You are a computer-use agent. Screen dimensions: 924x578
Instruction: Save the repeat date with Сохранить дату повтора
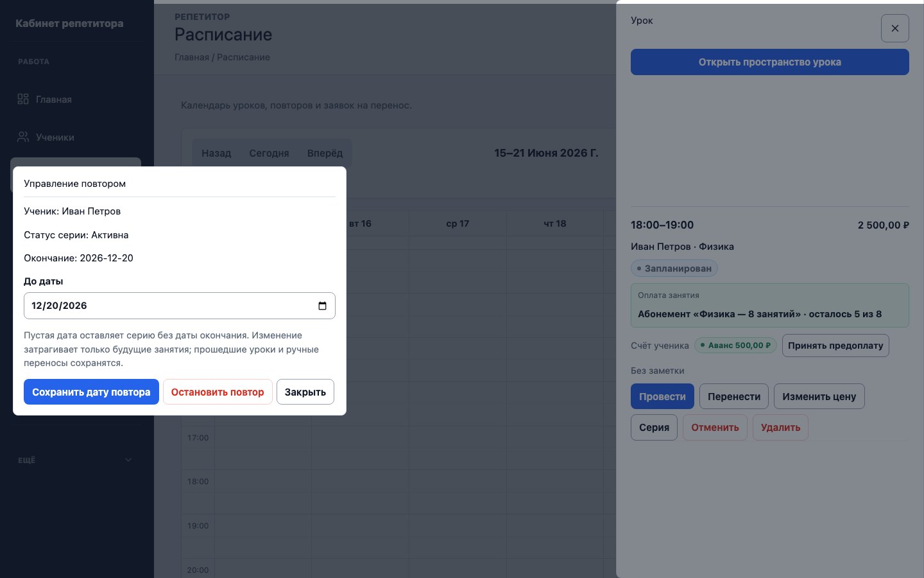coord(91,392)
